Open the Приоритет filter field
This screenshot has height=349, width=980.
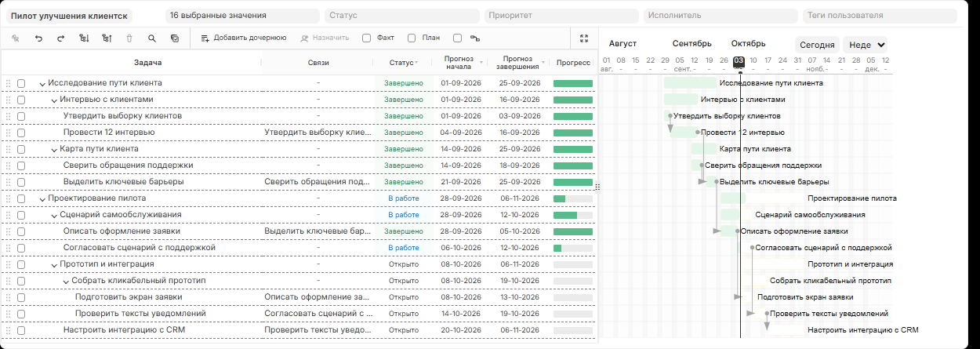coord(561,15)
